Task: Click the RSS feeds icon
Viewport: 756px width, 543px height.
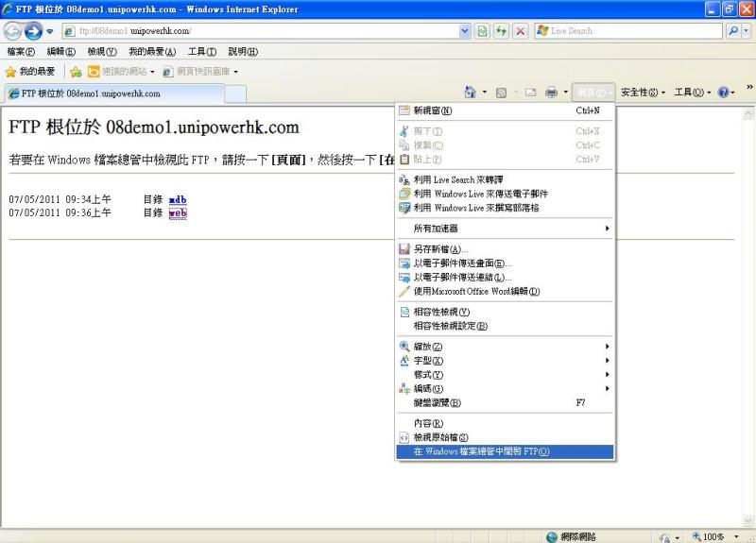Action: tap(502, 93)
